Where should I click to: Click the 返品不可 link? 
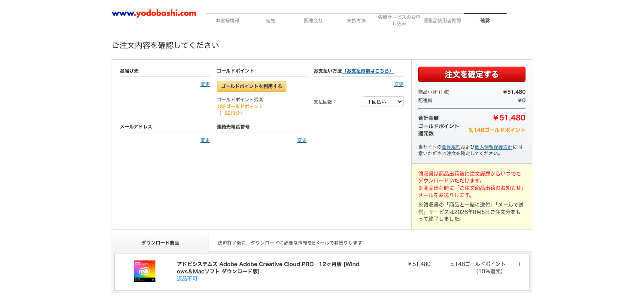(x=187, y=279)
